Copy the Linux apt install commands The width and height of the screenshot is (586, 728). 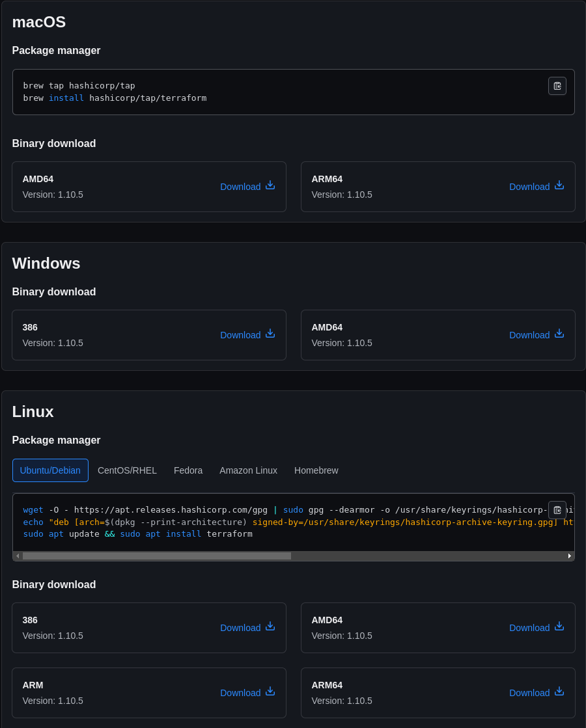557,510
